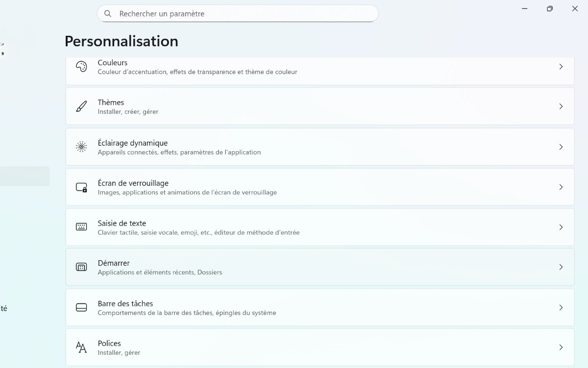Open the Écran de verrouillage settings
Screen dimensions: 588x368
click(318, 187)
